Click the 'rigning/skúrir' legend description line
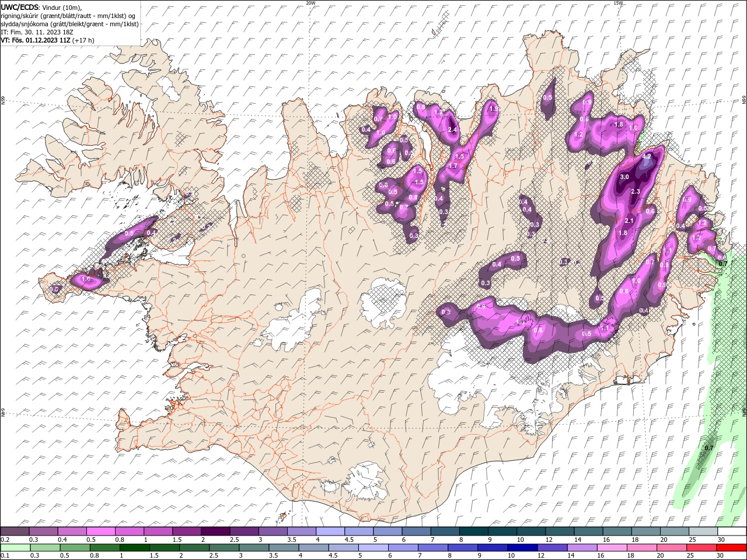Image resolution: width=747 pixels, height=560 pixels. tap(69, 16)
